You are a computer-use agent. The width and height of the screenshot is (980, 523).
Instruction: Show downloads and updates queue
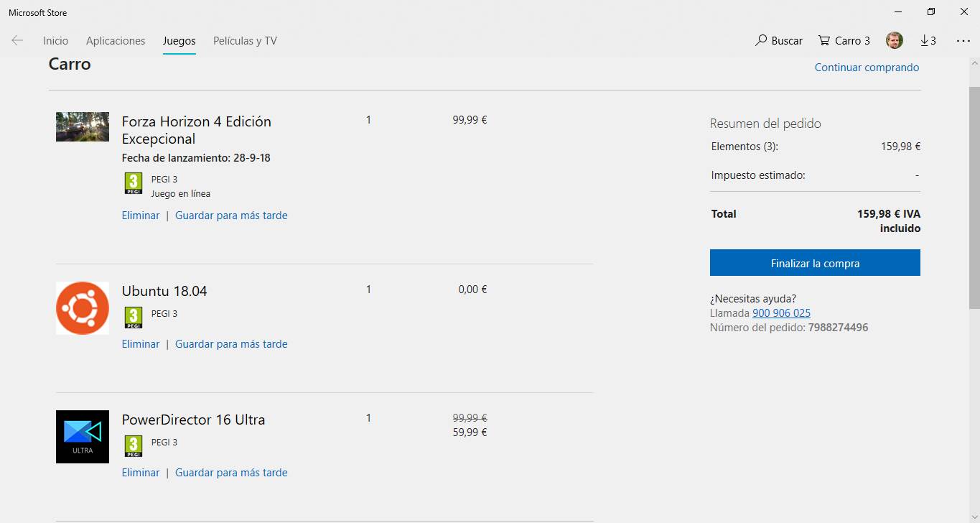pos(928,41)
